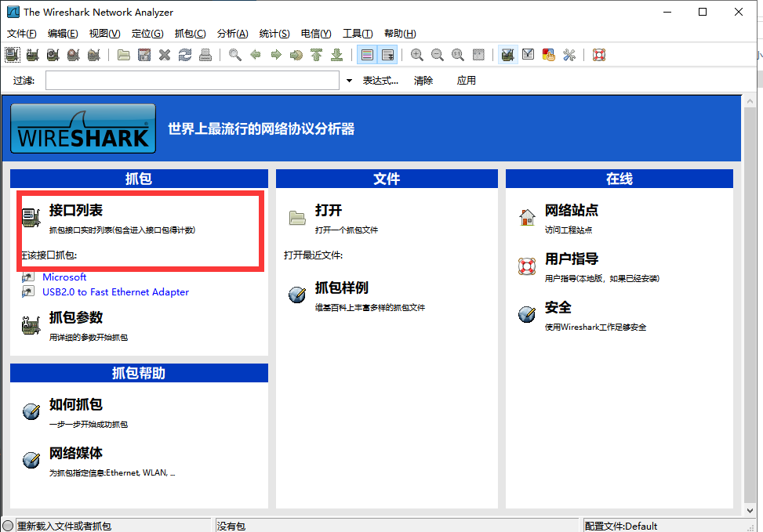763x532 pixels.
Task: Open the 编辑(E) menu
Action: 63,34
